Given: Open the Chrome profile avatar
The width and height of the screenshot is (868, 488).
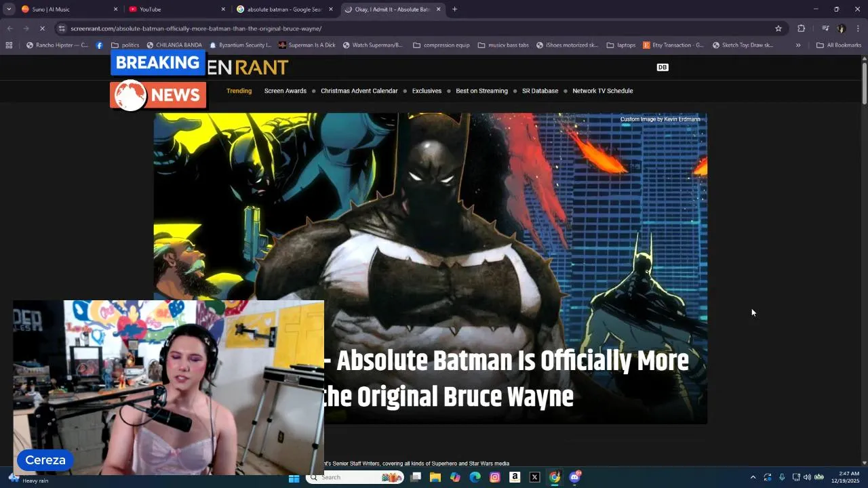Looking at the screenshot, I should tap(842, 28).
